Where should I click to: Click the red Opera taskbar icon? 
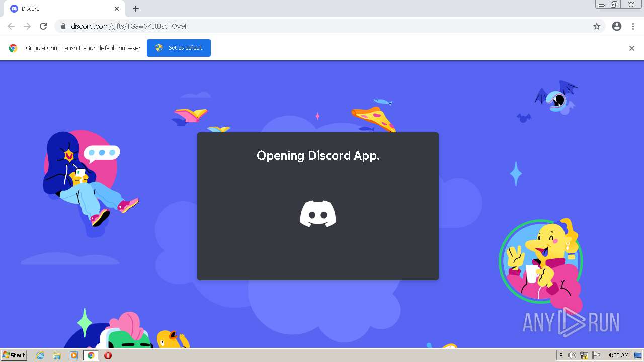click(108, 355)
